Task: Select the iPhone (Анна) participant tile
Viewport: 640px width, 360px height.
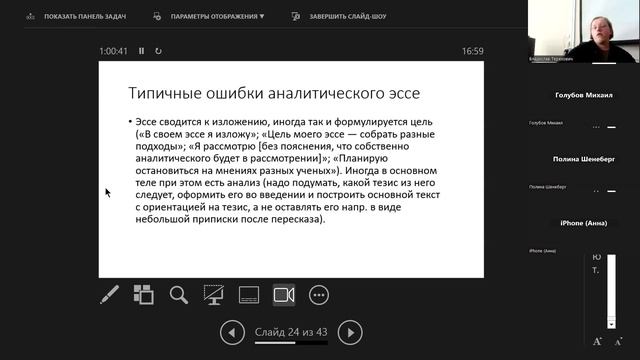Action: (584, 223)
